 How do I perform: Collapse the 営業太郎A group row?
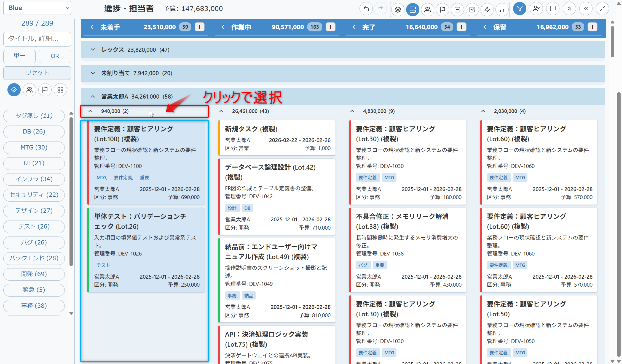point(93,97)
